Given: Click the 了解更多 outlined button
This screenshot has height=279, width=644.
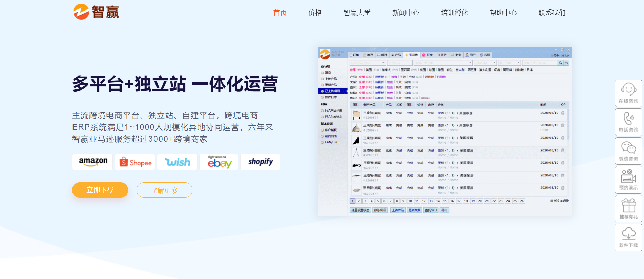Looking at the screenshot, I should point(164,190).
